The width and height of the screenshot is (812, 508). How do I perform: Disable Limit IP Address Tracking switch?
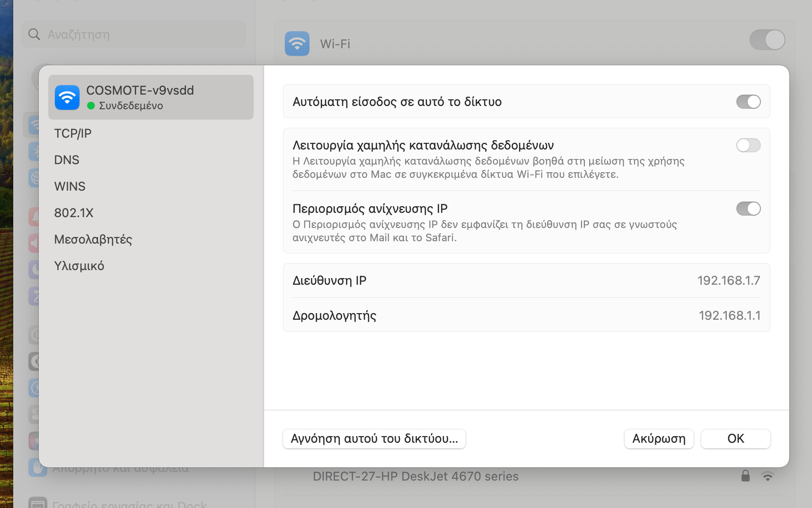[748, 209]
